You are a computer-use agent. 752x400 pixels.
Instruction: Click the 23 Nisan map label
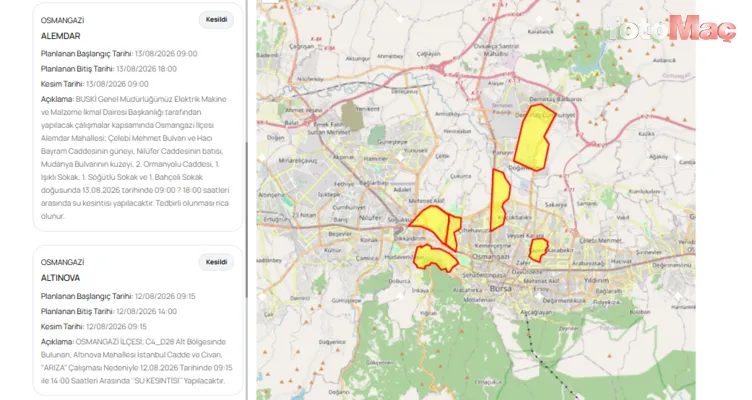point(304,215)
